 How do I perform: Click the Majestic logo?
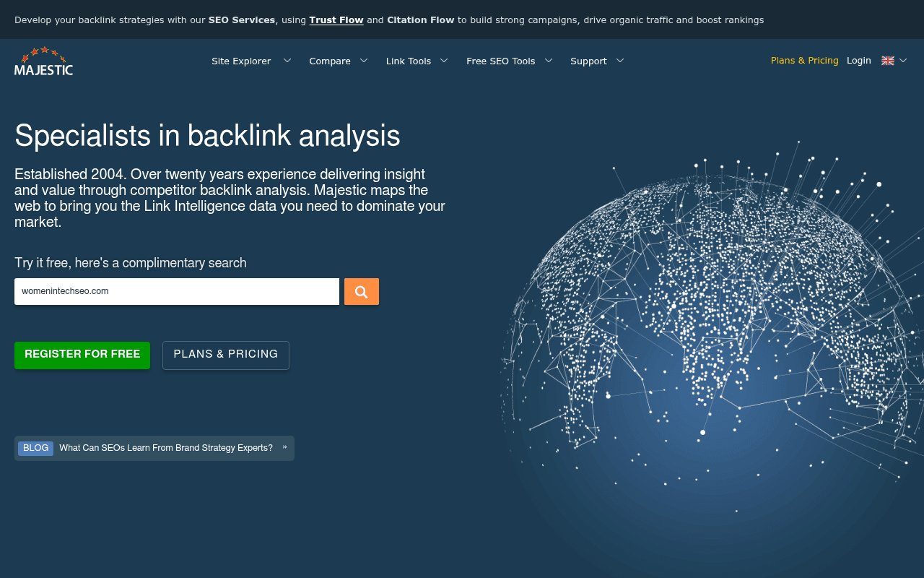point(43,61)
